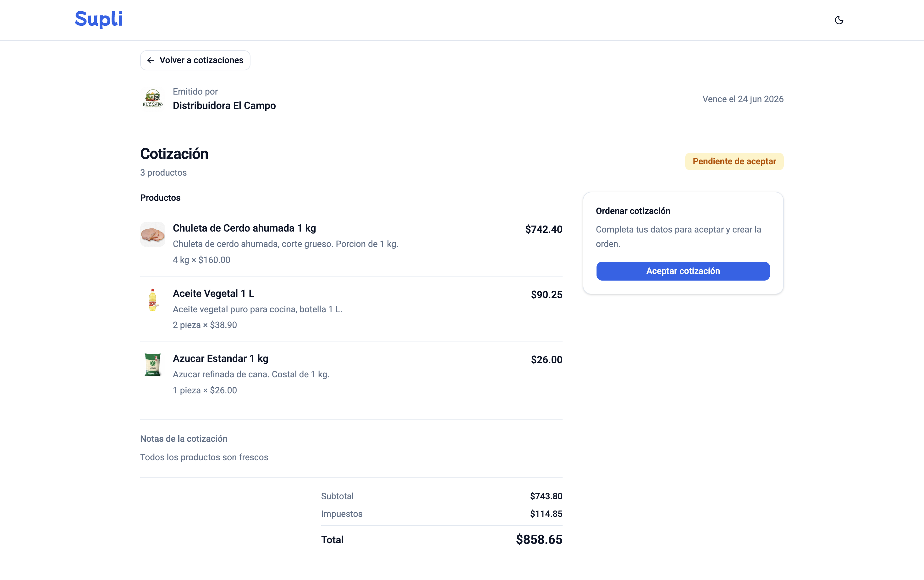Screen dimensions: 924x580
Task: Click the Total amount $858.65
Action: pos(539,539)
